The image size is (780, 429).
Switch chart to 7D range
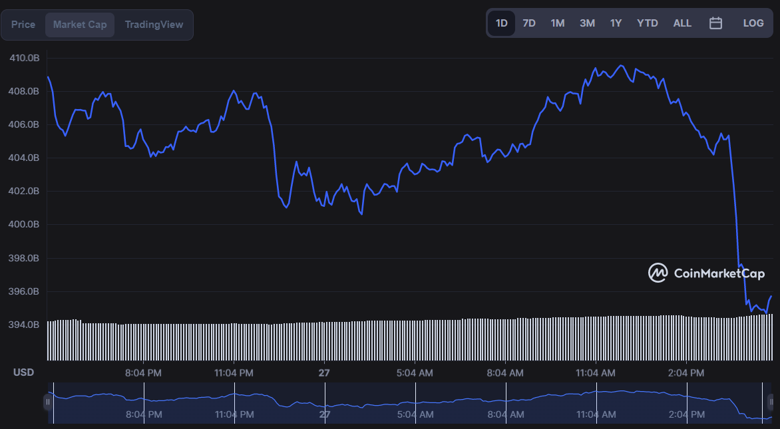[x=529, y=23]
